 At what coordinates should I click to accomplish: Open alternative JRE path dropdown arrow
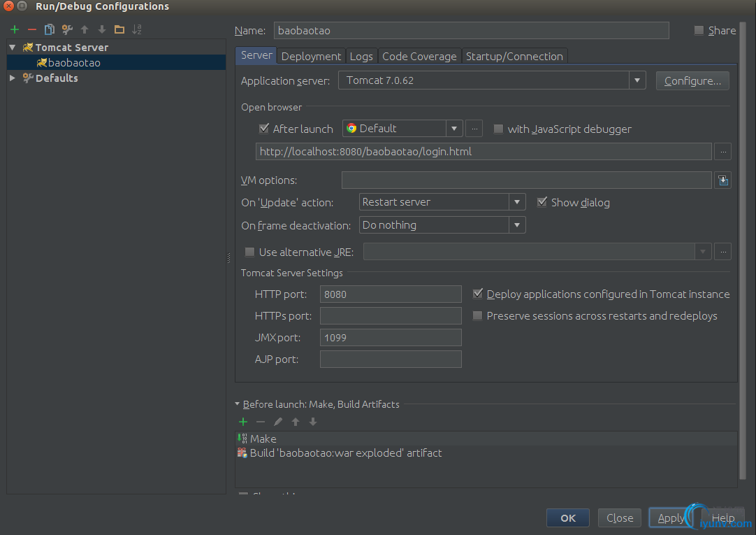(x=703, y=252)
